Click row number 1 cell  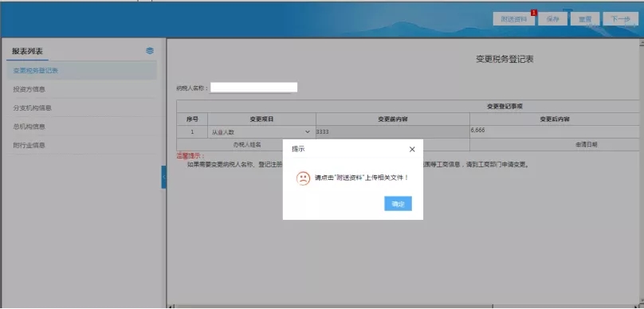point(192,132)
